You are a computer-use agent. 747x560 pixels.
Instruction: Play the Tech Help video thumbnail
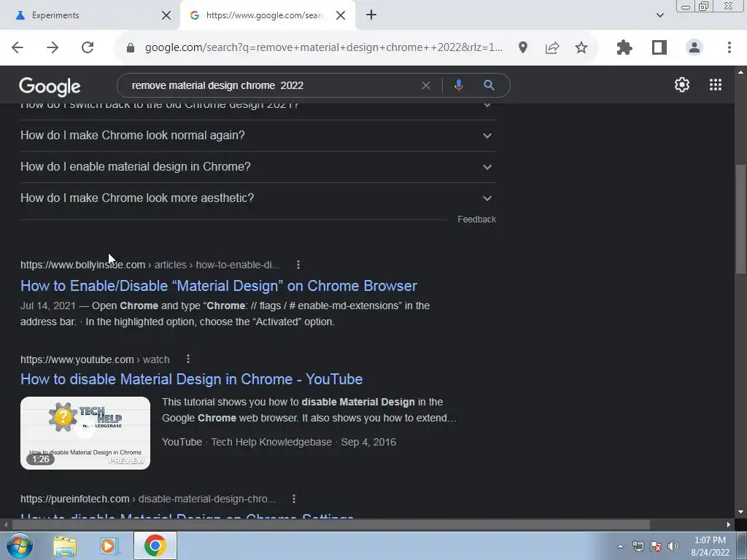(85, 433)
